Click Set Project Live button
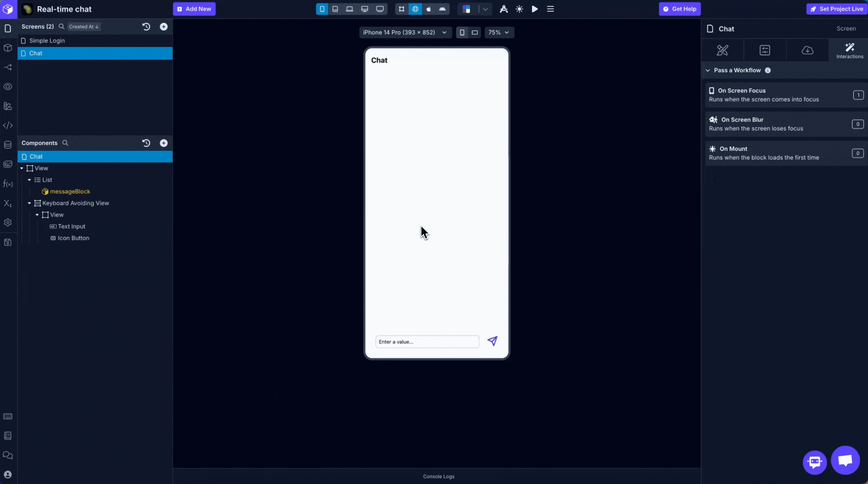Screen dimensions: 868x484 click(837, 9)
